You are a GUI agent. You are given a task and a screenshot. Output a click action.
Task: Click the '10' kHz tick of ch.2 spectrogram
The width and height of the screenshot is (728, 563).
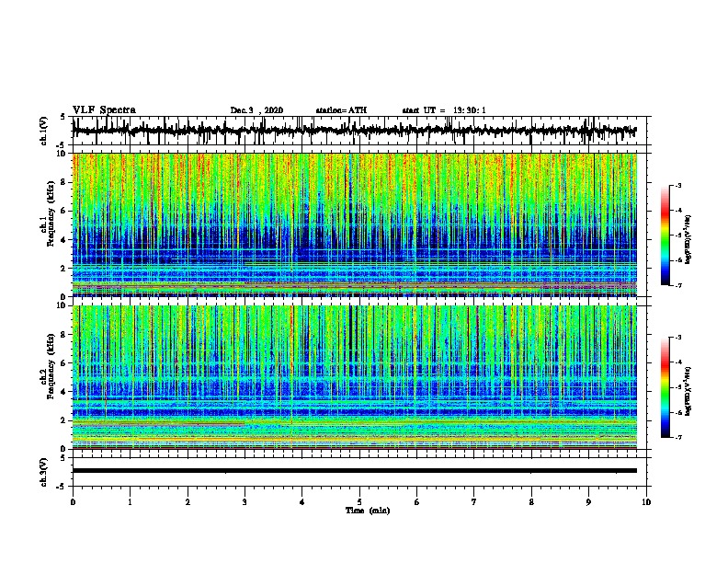63,305
